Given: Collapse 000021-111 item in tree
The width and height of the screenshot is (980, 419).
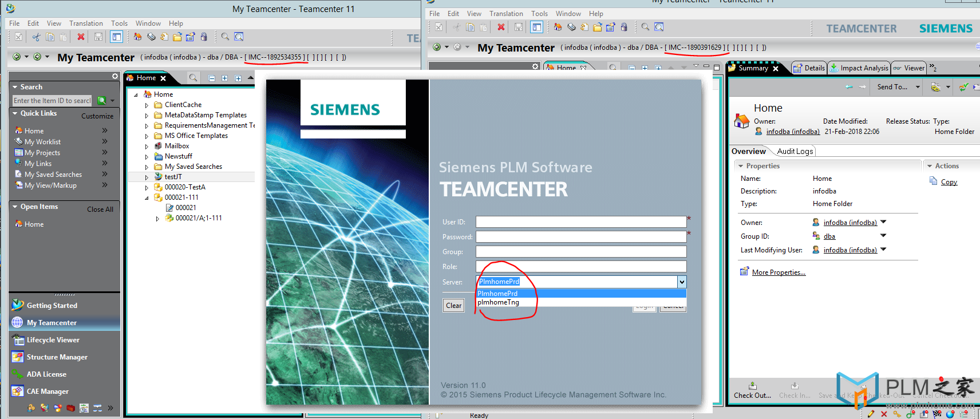Looking at the screenshot, I should (147, 198).
